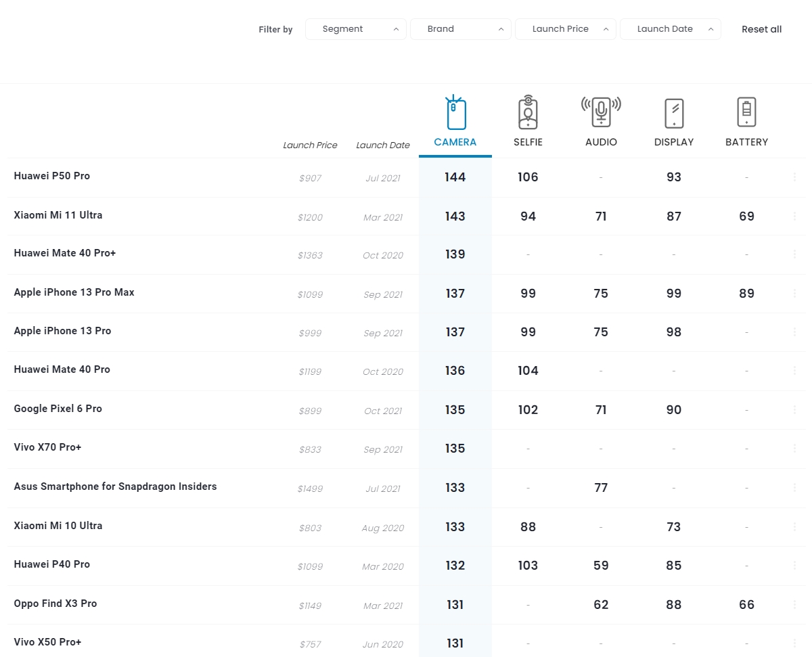Click Vivo X50 Pro+ launch date Jun 2020
The image size is (812, 657).
tap(383, 644)
